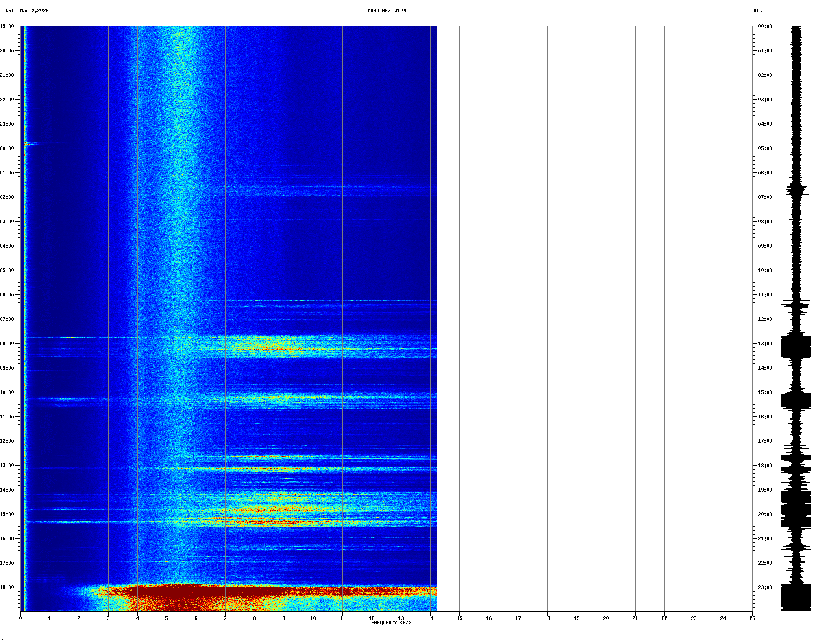The image size is (814, 644).
Task: Click the 13:00 UTC time tick
Action: (765, 344)
